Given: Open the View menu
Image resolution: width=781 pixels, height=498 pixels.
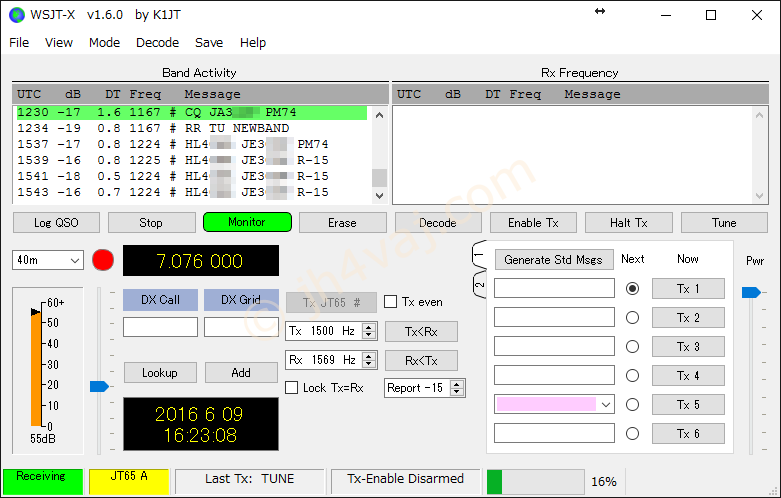Looking at the screenshot, I should point(59,43).
